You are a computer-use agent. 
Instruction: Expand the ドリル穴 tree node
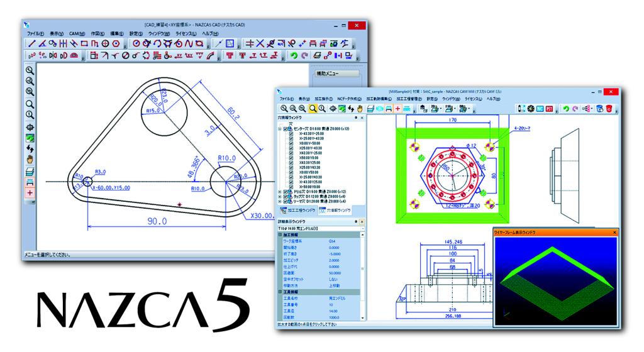[280, 192]
